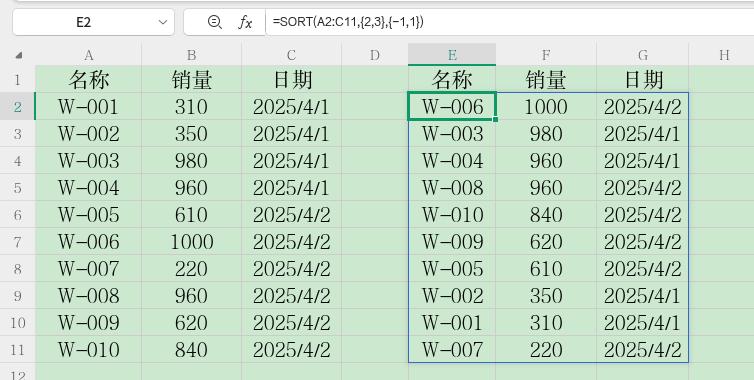
Task: Select cell F7 with value 620
Action: pyautogui.click(x=546, y=241)
